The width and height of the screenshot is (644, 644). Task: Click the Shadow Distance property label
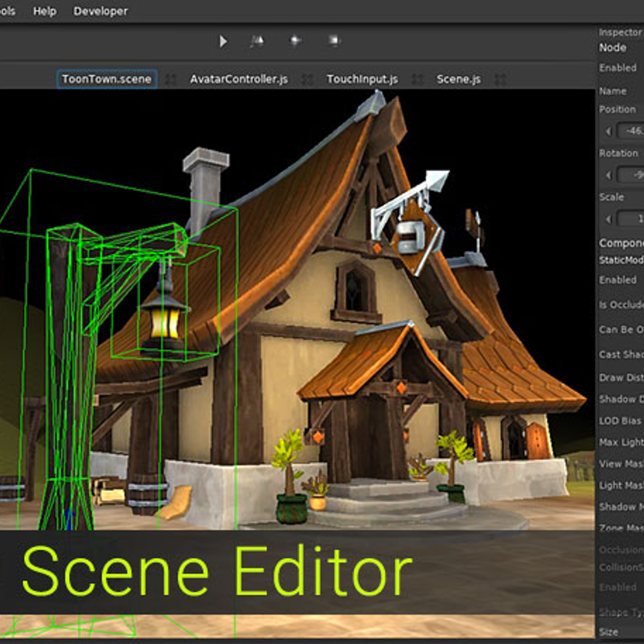621,399
